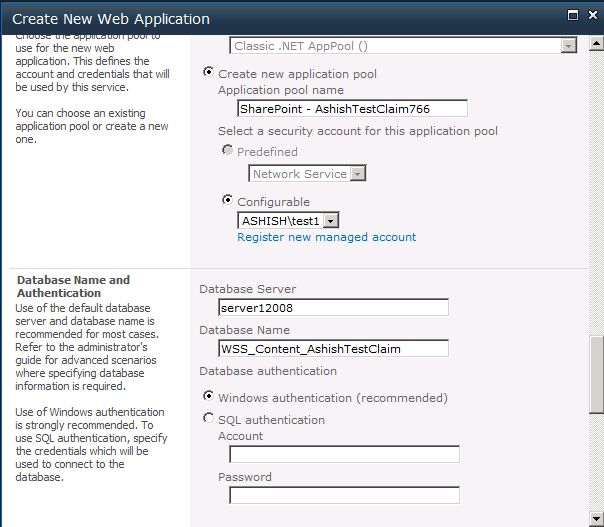
Task: Click the scrollbar up arrow
Action: 596,44
